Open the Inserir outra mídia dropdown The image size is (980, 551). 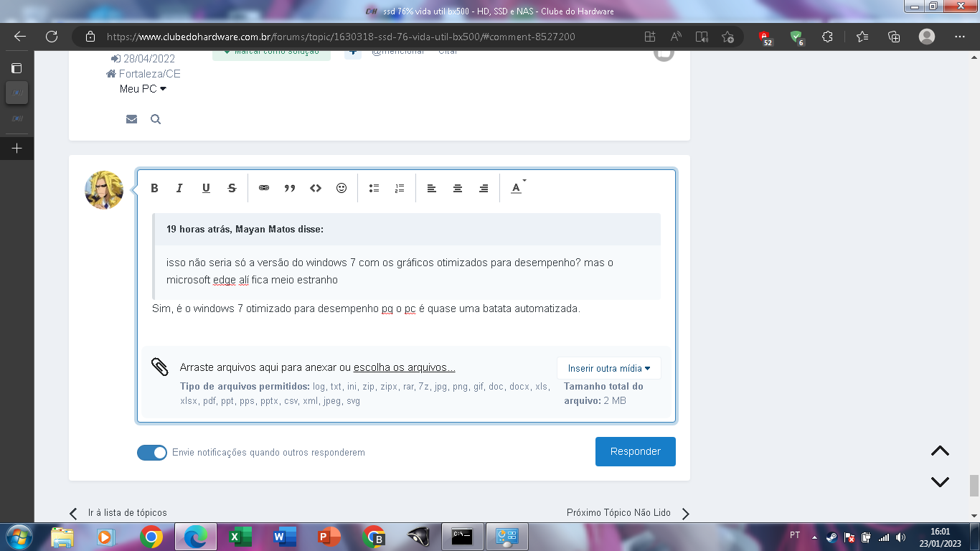(x=609, y=368)
